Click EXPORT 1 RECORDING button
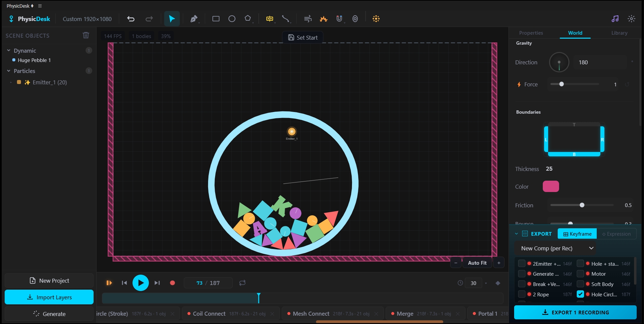Viewport: 644px width, 324px height. click(575, 312)
